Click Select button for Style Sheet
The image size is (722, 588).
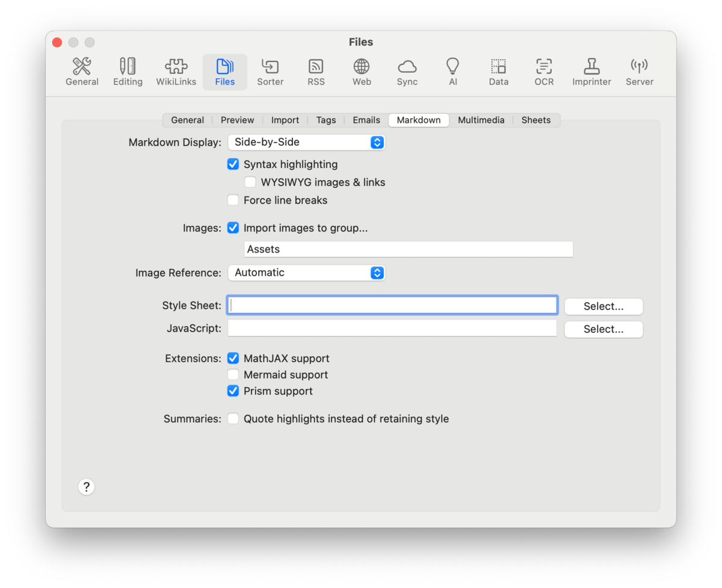tap(603, 306)
